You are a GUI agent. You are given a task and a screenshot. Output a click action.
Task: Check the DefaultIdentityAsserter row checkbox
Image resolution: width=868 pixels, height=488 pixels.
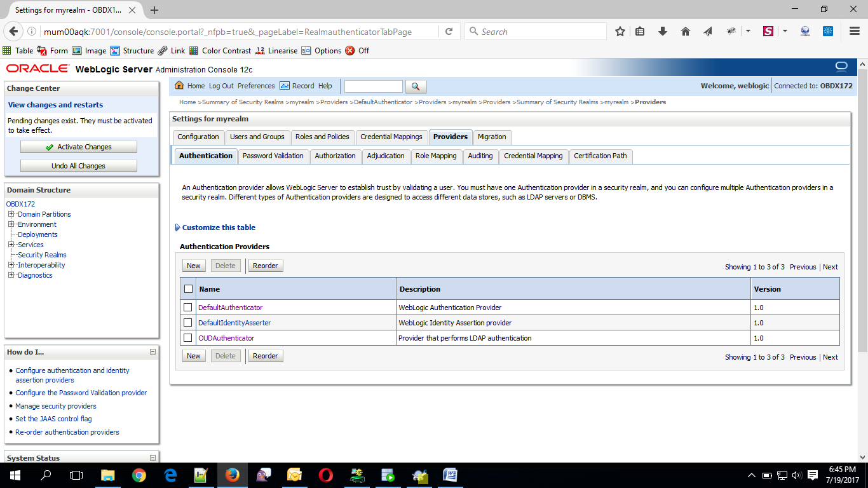coord(187,323)
